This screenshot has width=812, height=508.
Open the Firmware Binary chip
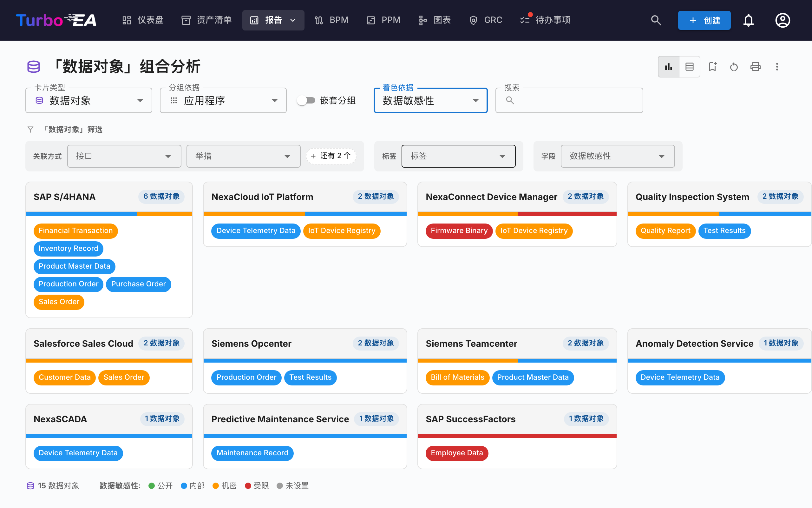[459, 231]
